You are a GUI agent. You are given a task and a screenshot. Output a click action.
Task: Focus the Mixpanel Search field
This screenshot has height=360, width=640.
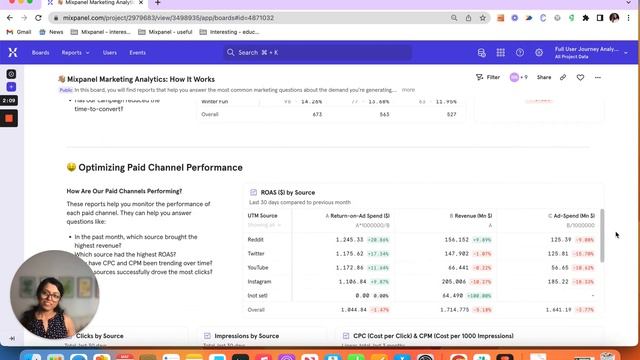pos(317,53)
